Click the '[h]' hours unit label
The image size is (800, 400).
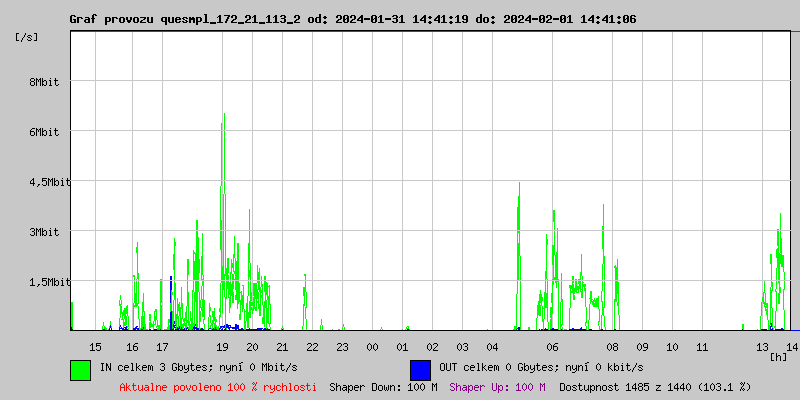pos(778,357)
